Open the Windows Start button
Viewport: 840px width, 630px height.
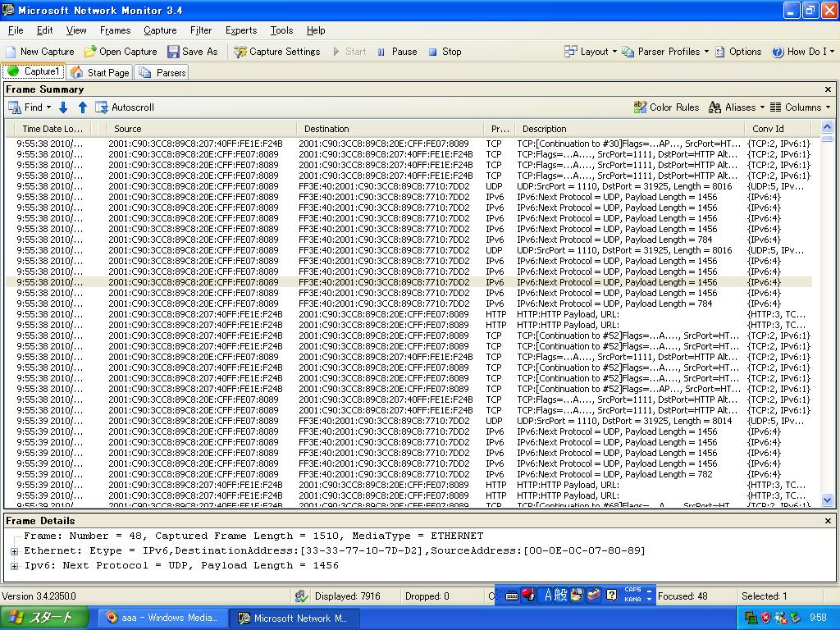click(x=44, y=618)
